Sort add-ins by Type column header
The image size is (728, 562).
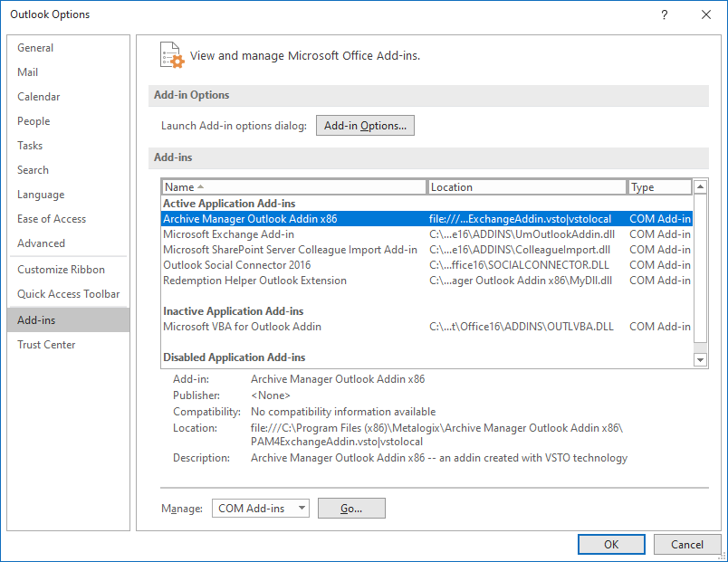(660, 187)
